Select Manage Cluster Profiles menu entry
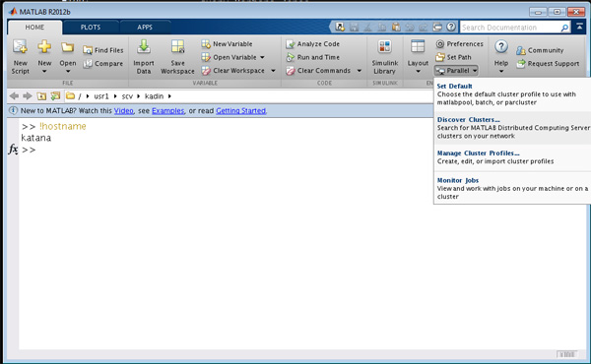The image size is (591, 364). 512,157
